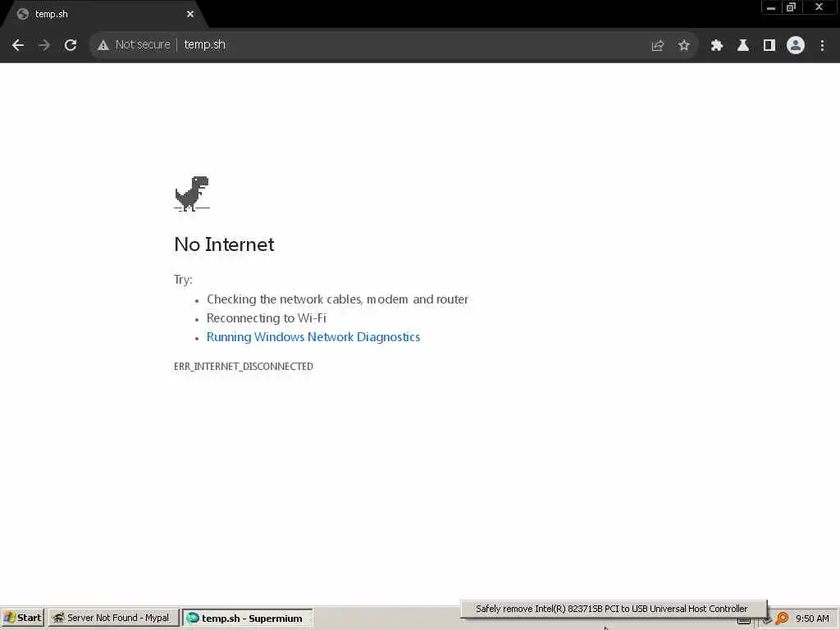Select temp.sh - Supermium taskbar button

(247, 618)
